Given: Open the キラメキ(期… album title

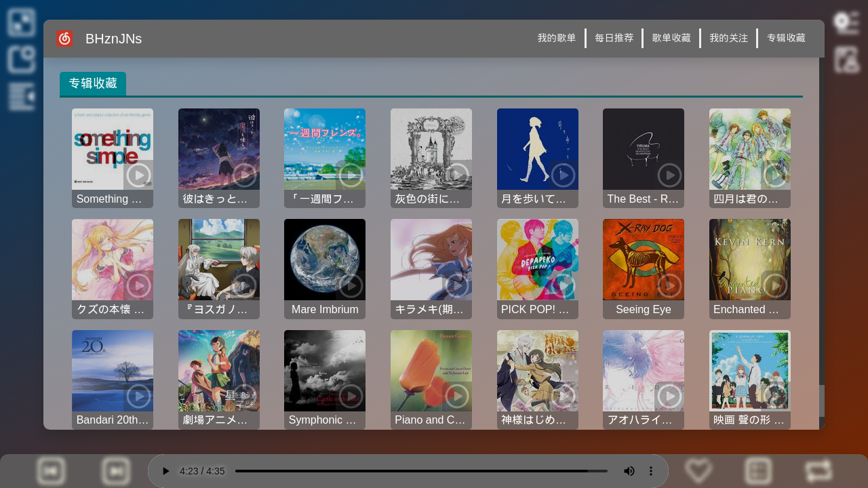Looking at the screenshot, I should click(431, 310).
